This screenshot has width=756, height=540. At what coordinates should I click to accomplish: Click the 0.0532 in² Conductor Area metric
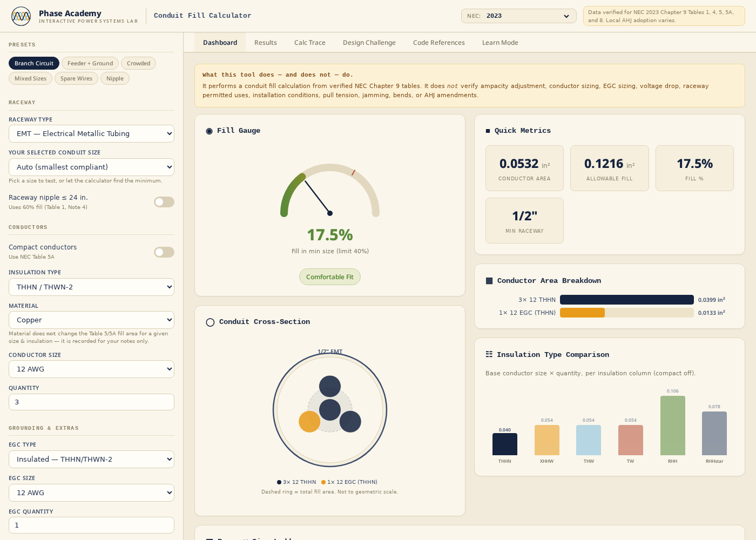click(x=524, y=168)
